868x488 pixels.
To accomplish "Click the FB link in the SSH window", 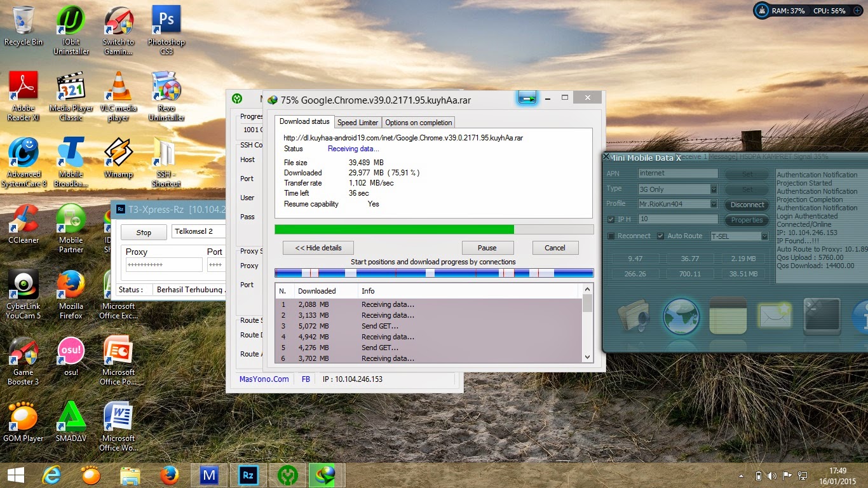I will [x=306, y=379].
